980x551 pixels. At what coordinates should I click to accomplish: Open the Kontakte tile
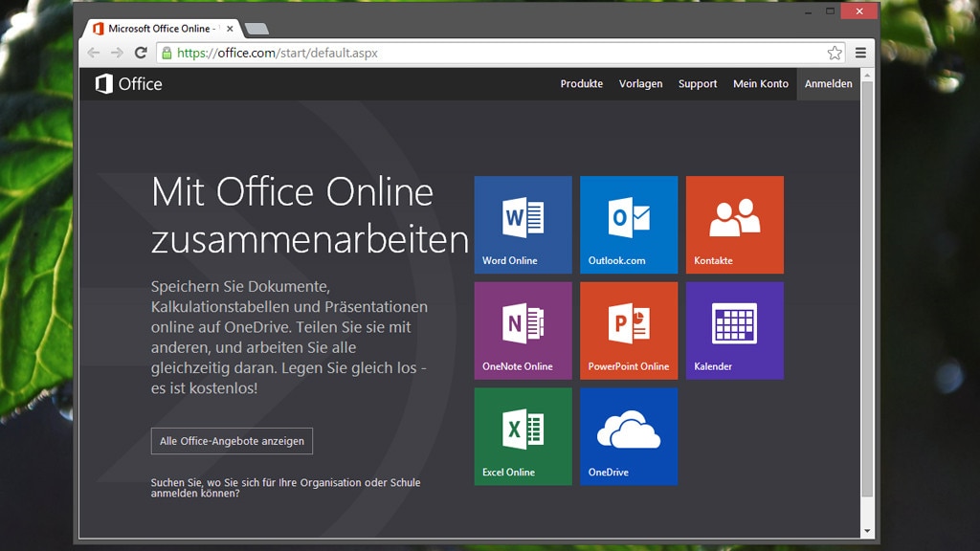(734, 225)
